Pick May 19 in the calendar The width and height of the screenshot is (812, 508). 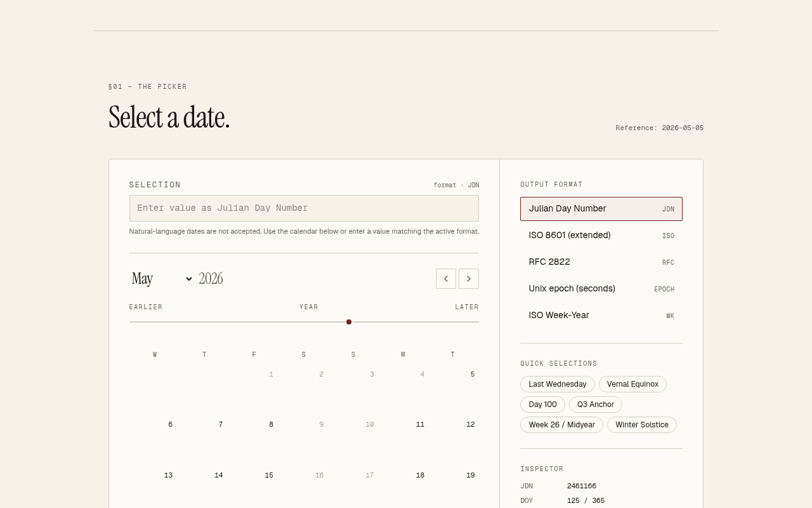(x=454, y=487)
